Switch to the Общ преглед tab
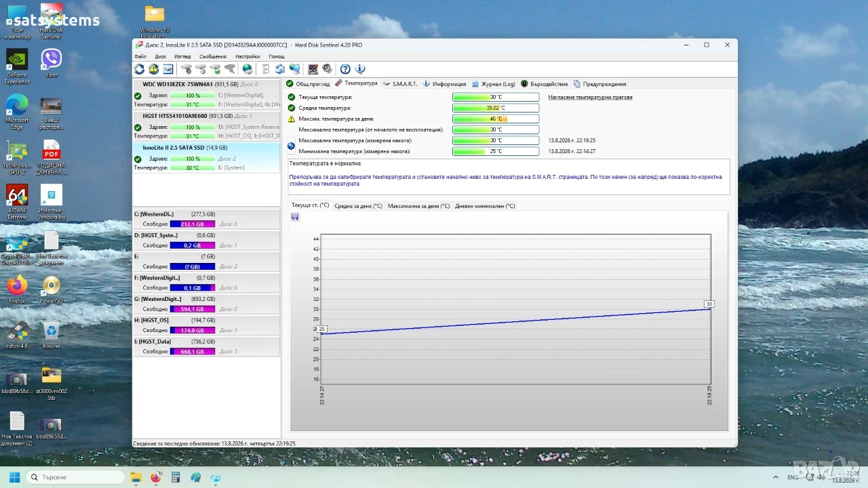Screen dimensions: 868x488 pos(307,84)
